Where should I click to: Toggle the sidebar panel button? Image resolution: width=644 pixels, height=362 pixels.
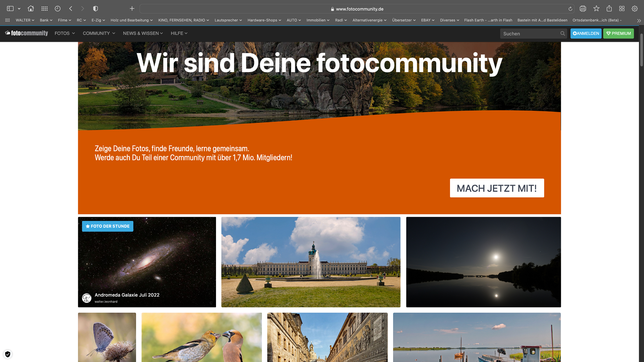click(10, 9)
